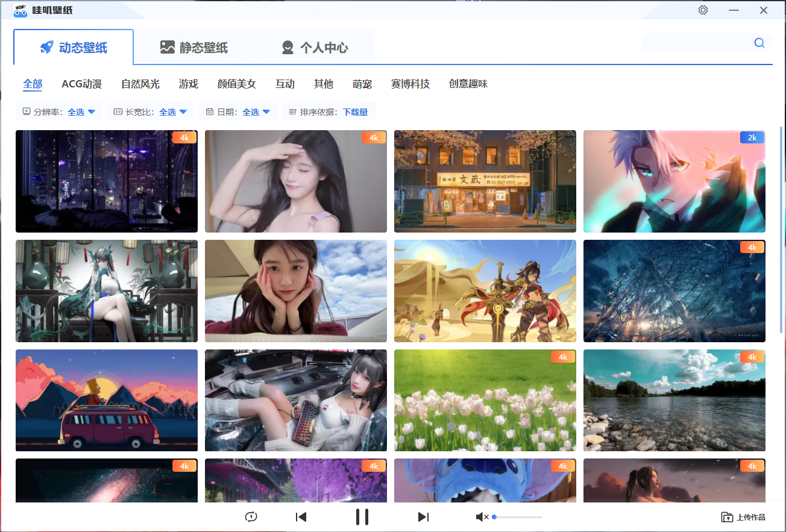The width and height of the screenshot is (786, 532).
Task: Open the settings gear in title bar
Action: 703,10
